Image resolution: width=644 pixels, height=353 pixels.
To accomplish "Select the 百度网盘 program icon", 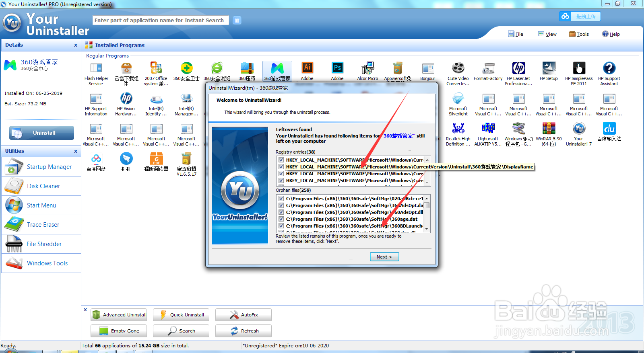I will (96, 158).
